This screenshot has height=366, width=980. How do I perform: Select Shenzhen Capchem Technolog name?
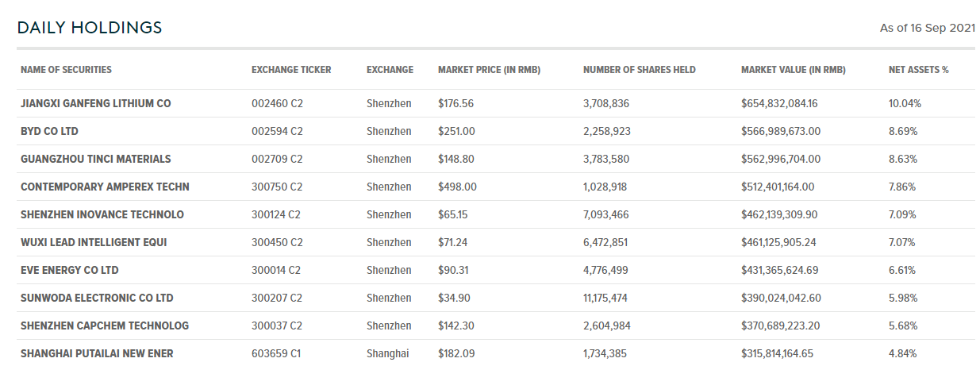click(105, 326)
